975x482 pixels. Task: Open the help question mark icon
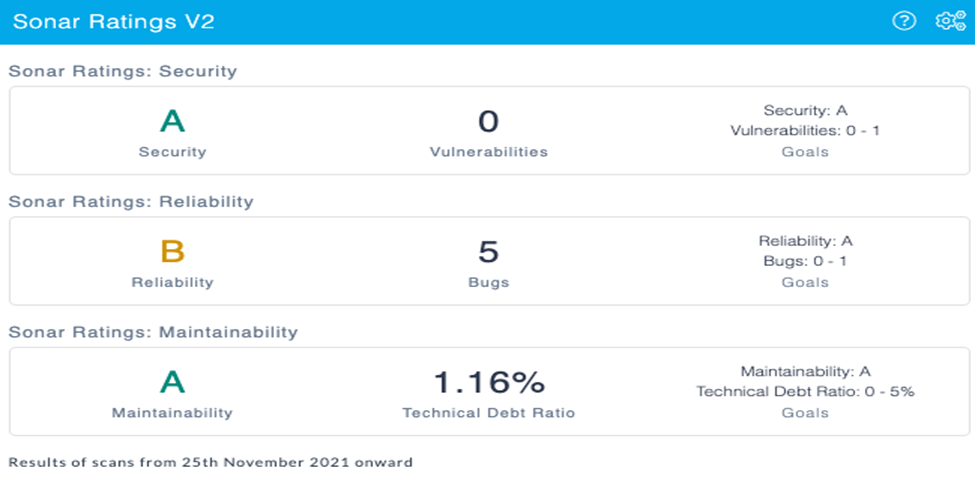904,21
